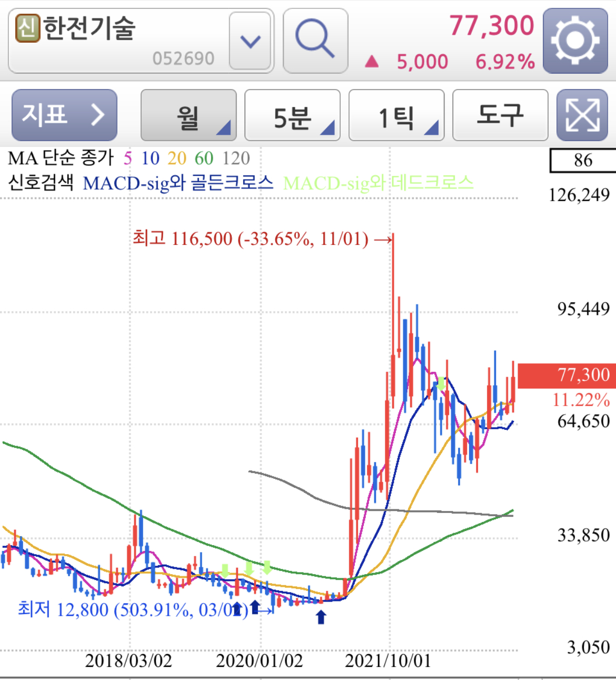Click MACD-sig와 데드크로스 legend

(x=378, y=183)
